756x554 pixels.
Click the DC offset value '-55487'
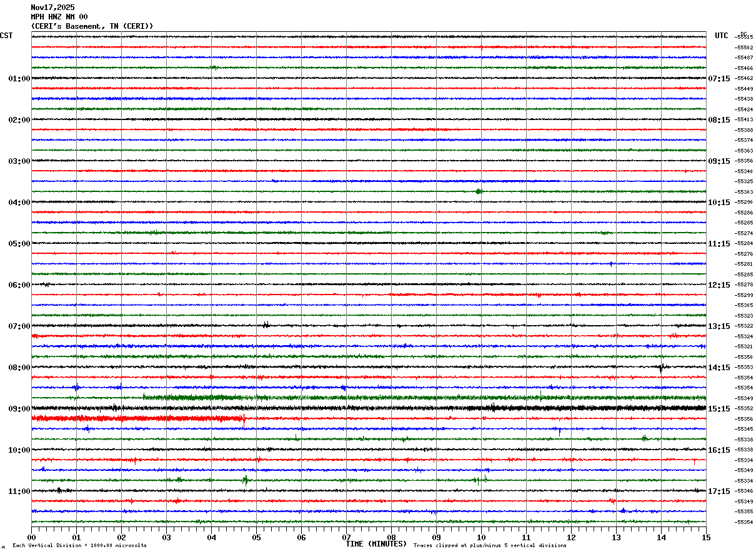click(x=744, y=58)
